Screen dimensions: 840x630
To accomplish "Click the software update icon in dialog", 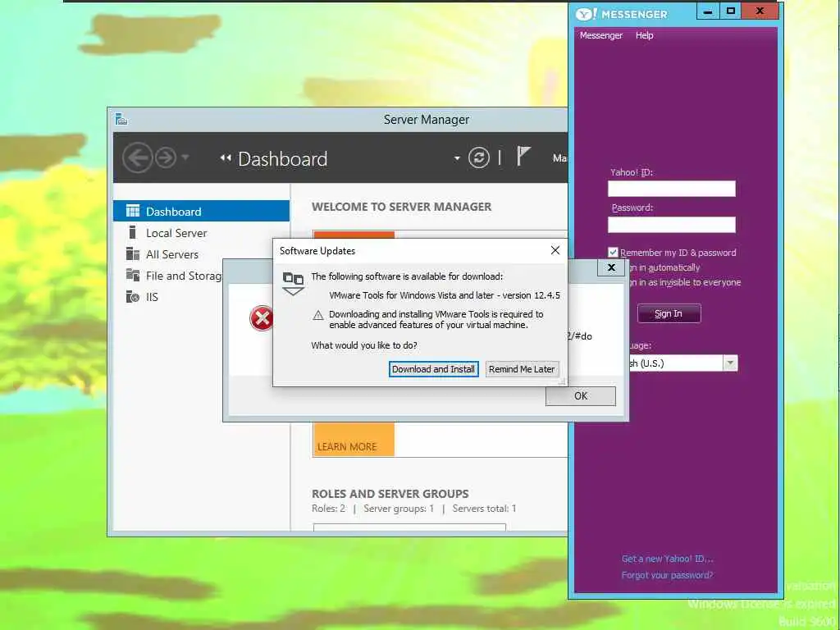I will (293, 283).
